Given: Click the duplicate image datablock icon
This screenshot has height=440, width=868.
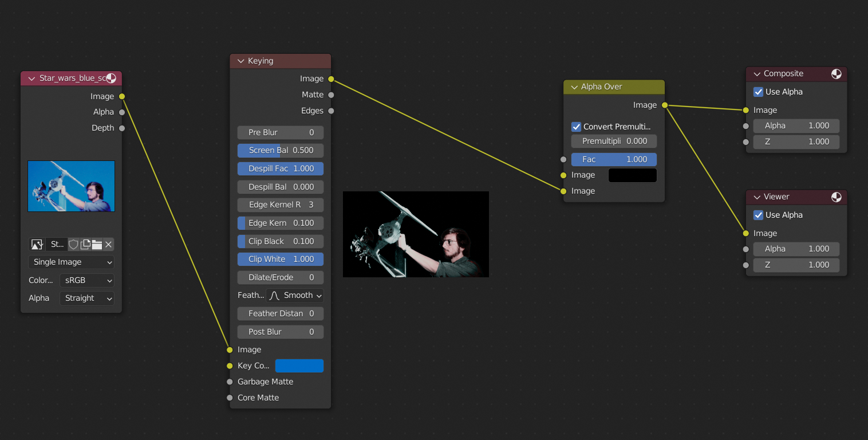Looking at the screenshot, I should click(85, 245).
